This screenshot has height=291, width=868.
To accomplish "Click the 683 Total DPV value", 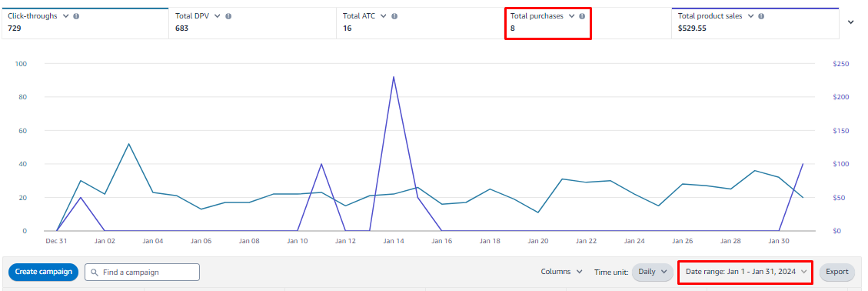I will [x=182, y=28].
